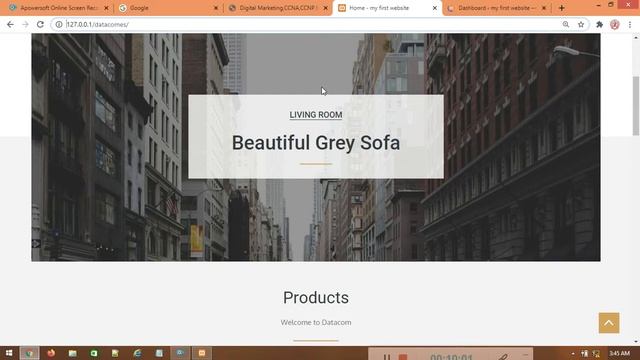Close the Digital Marketing tab
Image resolution: width=640 pixels, height=360 pixels.
click(325, 8)
